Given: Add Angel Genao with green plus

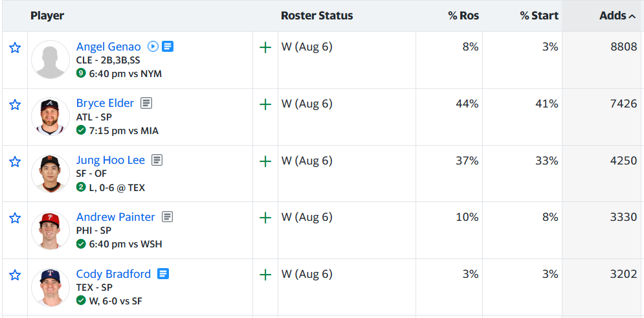Looking at the screenshot, I should tap(265, 48).
